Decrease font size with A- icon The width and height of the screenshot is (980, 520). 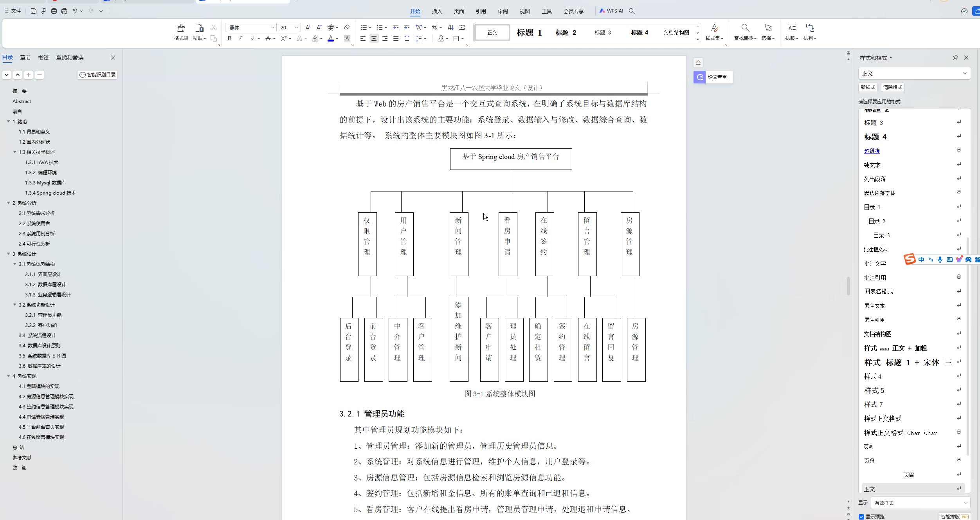tap(319, 27)
